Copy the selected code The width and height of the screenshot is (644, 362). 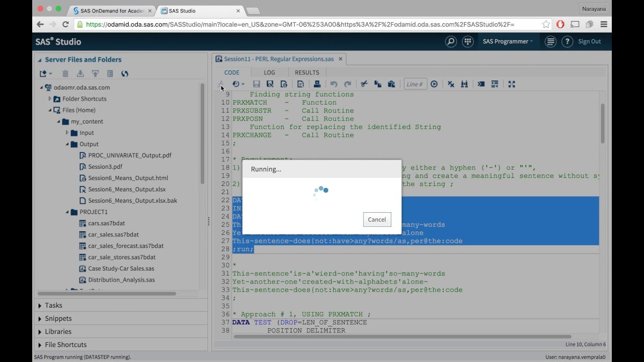click(377, 84)
